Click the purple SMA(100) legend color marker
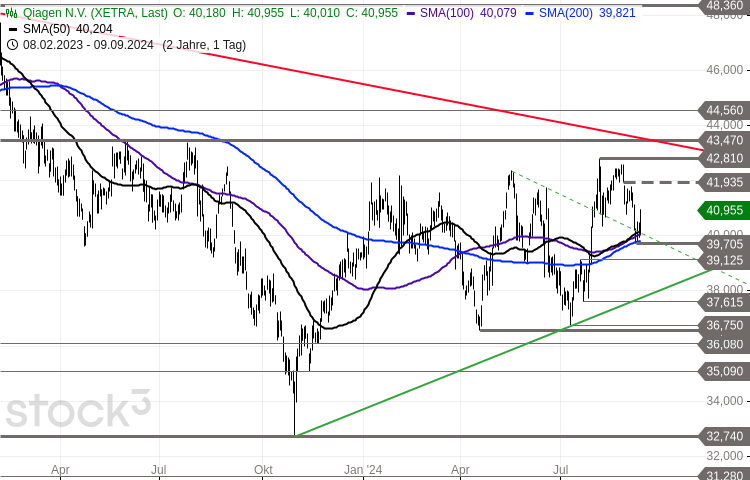This screenshot has width=750, height=480. (x=411, y=13)
